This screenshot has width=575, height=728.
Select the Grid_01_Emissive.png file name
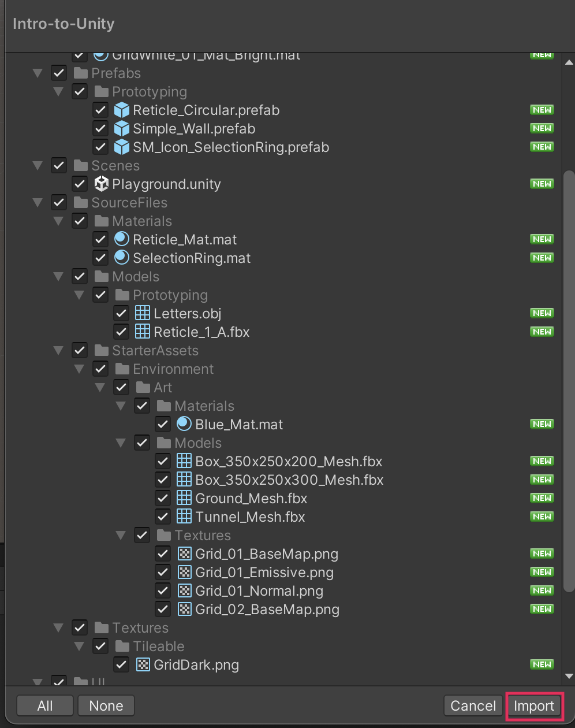click(x=264, y=572)
